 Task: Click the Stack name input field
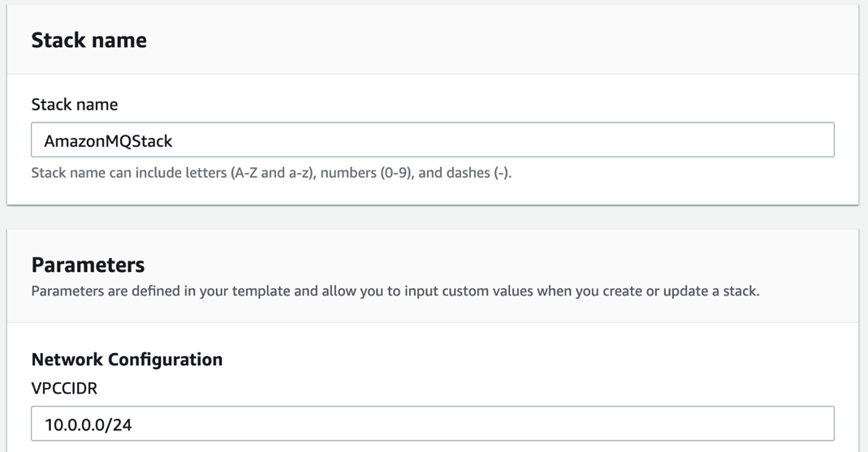coord(432,140)
